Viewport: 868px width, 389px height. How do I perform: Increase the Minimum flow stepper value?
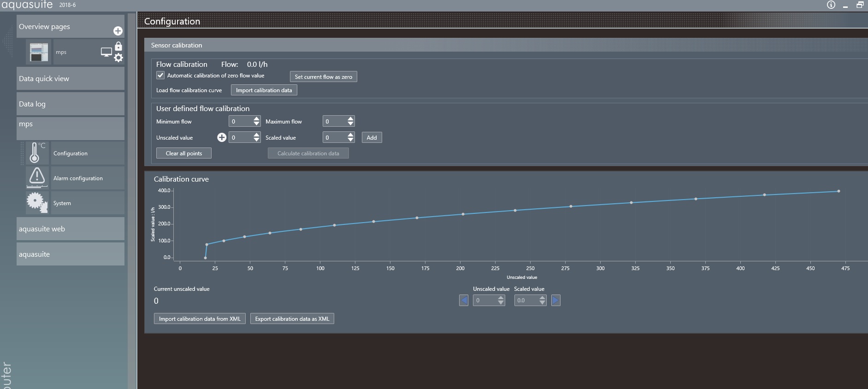[x=257, y=118]
